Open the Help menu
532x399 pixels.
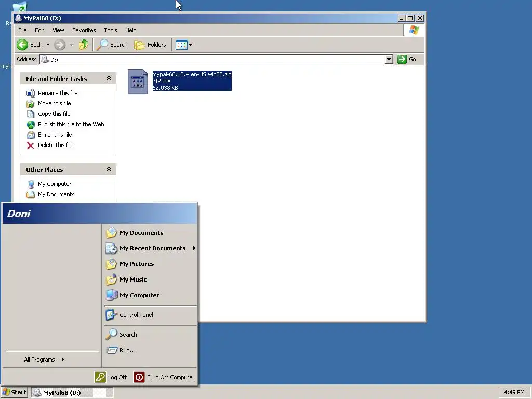[130, 30]
